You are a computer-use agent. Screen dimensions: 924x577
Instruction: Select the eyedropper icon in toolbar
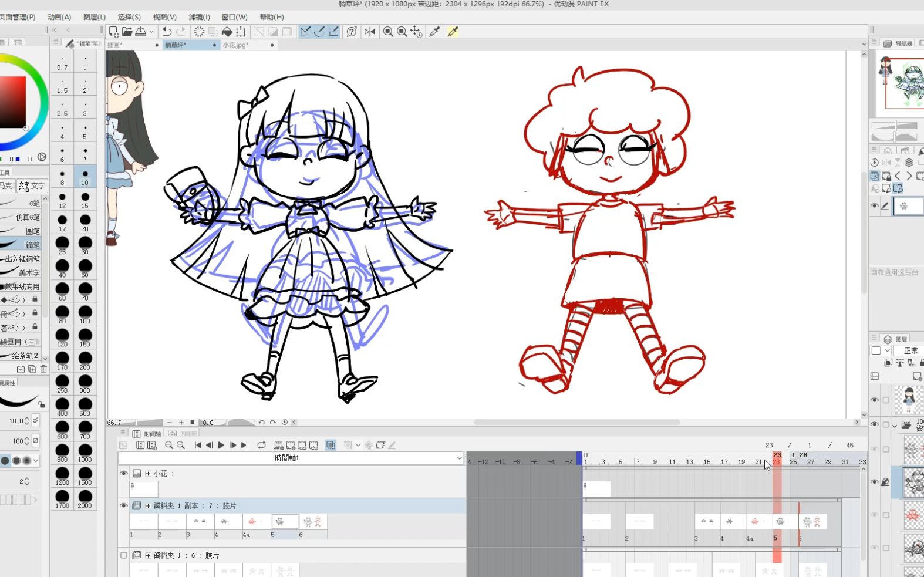[x=434, y=32]
